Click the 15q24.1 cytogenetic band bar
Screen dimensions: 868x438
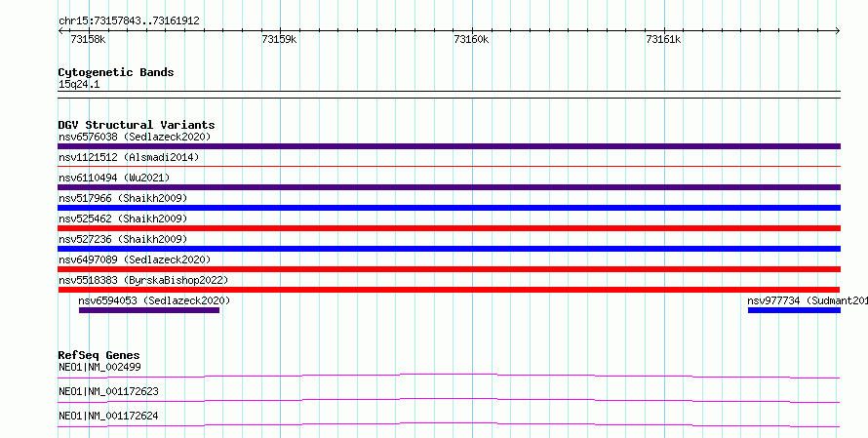click(449, 95)
